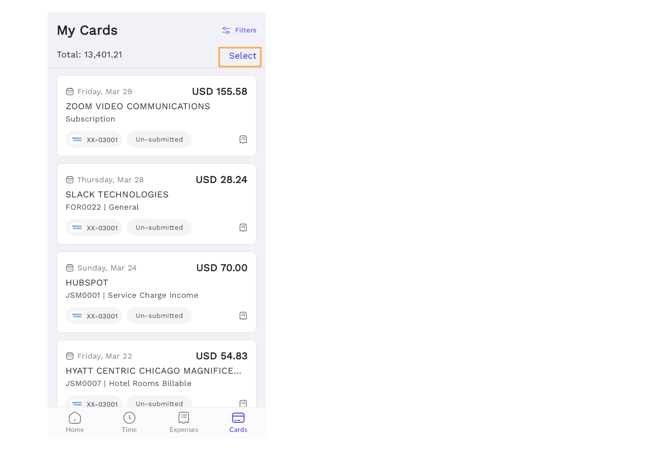Click the XX-03001 card chip on Zoom transaction

point(94,140)
